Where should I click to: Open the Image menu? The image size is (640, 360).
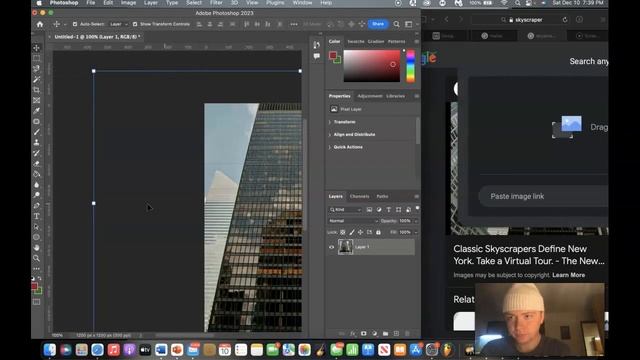pyautogui.click(x=128, y=3)
